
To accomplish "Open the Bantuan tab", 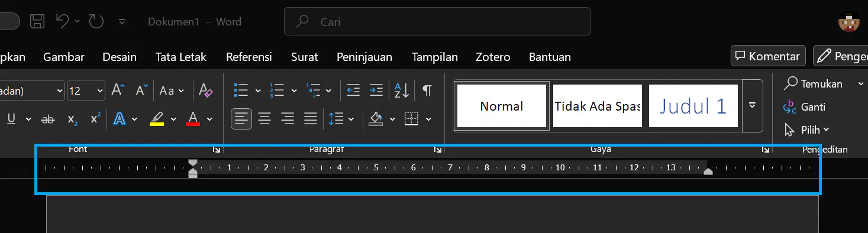I will point(550,57).
